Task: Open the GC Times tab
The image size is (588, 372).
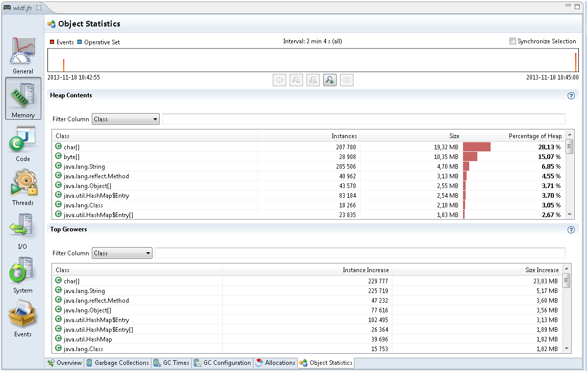Action: coord(171,363)
